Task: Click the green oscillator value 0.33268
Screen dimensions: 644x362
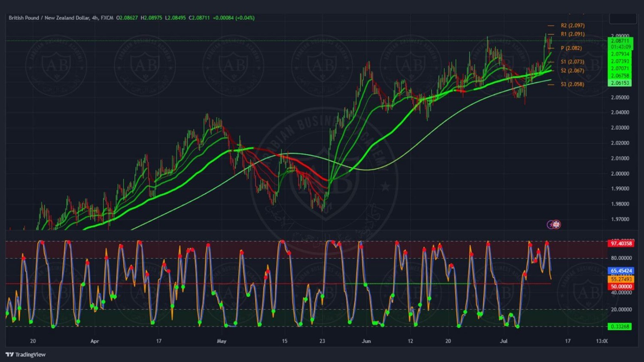Action: click(x=620, y=326)
